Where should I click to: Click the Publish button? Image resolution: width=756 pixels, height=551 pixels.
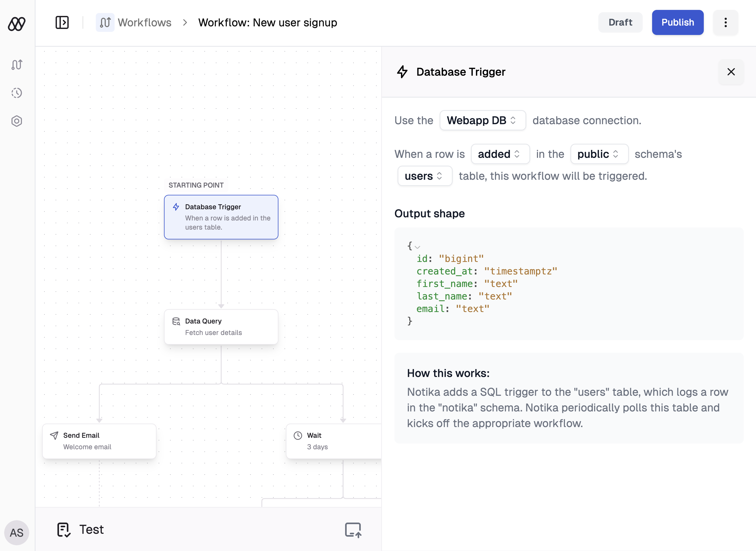click(x=678, y=22)
